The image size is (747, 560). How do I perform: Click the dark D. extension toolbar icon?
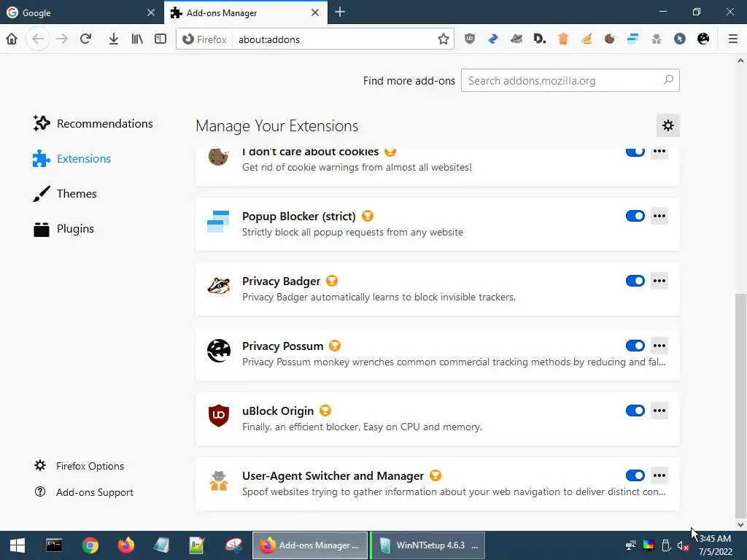click(x=540, y=39)
